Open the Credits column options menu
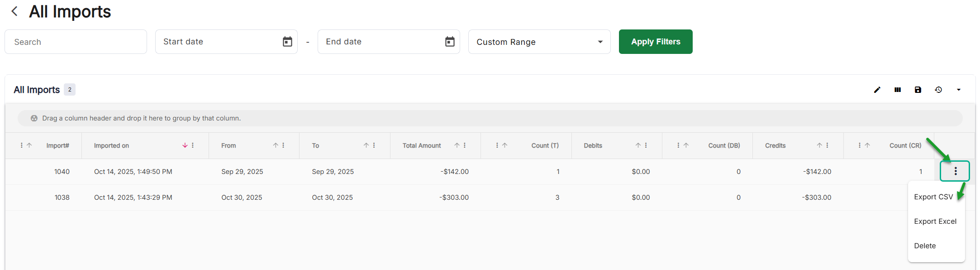980x270 pixels. point(827,145)
